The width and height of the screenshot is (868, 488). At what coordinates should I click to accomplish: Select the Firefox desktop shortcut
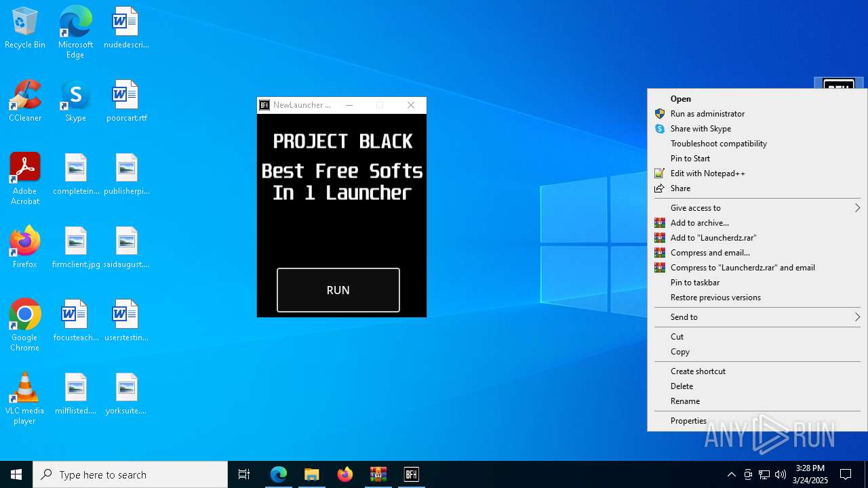coord(25,248)
